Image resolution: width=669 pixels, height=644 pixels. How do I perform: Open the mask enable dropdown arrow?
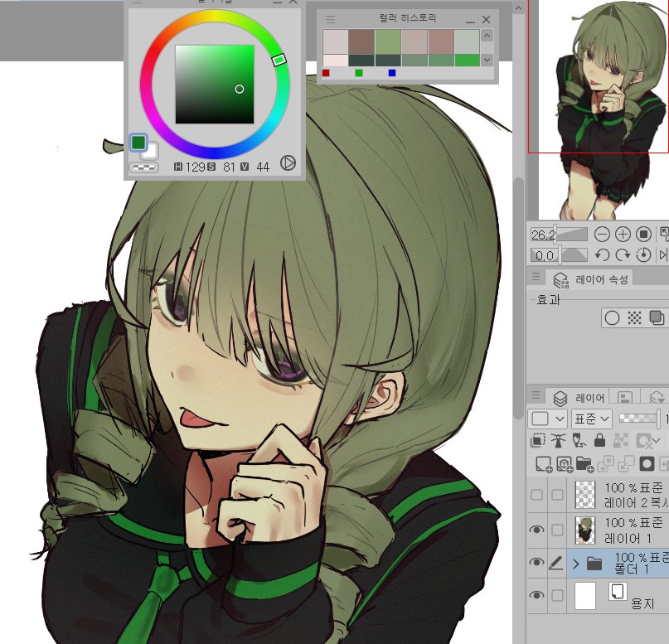click(x=657, y=440)
